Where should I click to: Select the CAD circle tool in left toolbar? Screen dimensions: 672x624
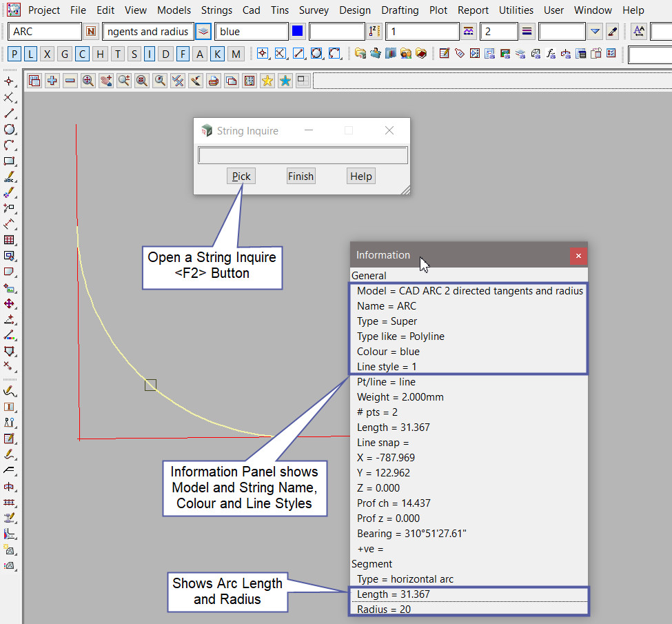[9, 129]
